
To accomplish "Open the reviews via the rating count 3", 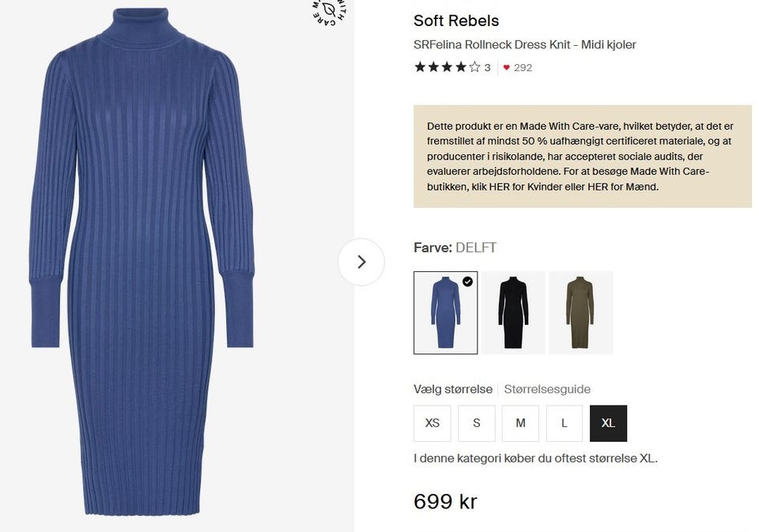I will click(x=487, y=68).
